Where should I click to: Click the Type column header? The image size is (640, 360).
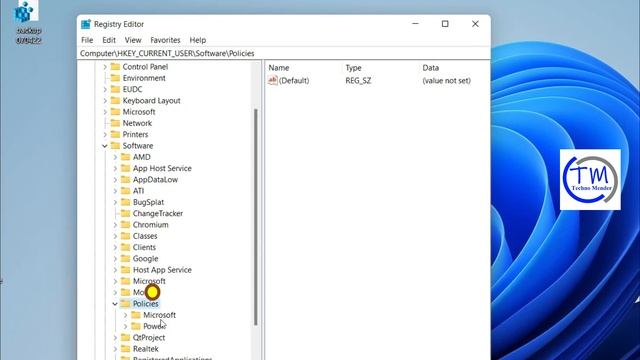[x=353, y=68]
